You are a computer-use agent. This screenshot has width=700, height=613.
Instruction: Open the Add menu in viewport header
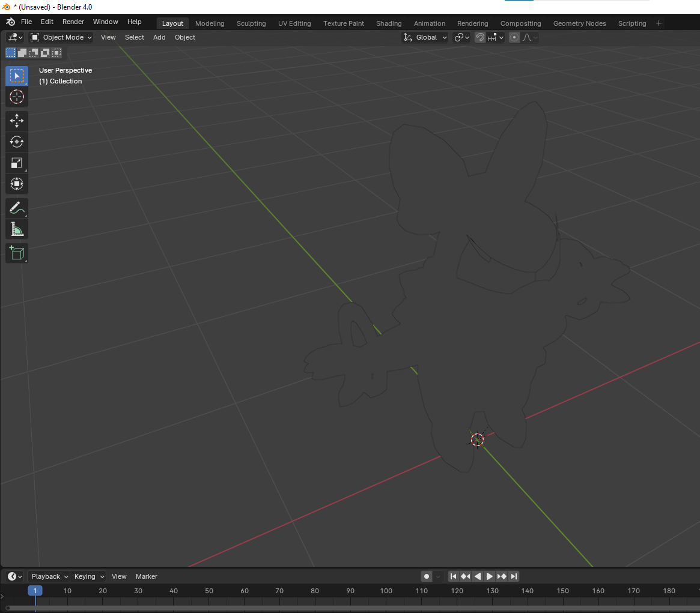(x=159, y=37)
